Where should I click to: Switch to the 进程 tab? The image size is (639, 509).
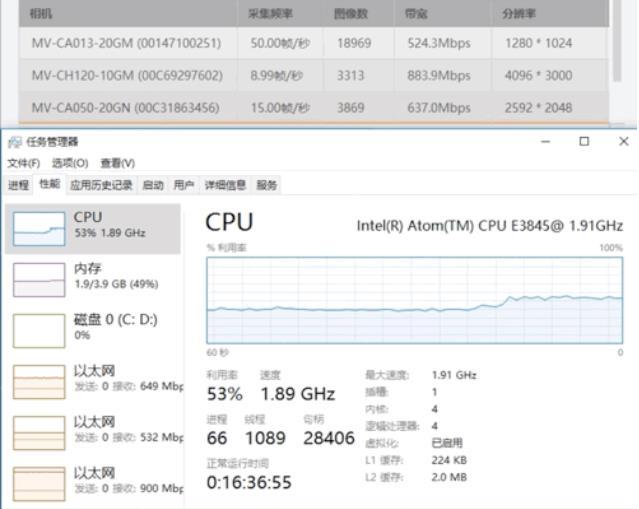pos(18,184)
